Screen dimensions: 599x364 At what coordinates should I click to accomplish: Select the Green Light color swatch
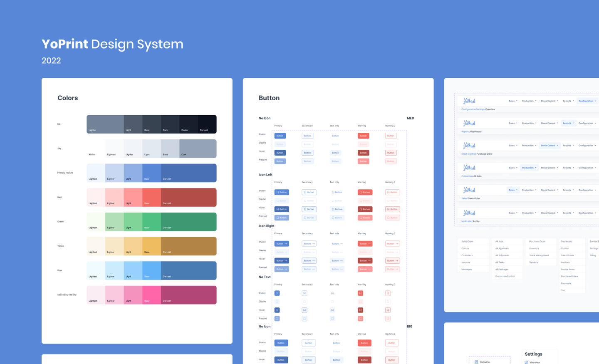tap(133, 222)
